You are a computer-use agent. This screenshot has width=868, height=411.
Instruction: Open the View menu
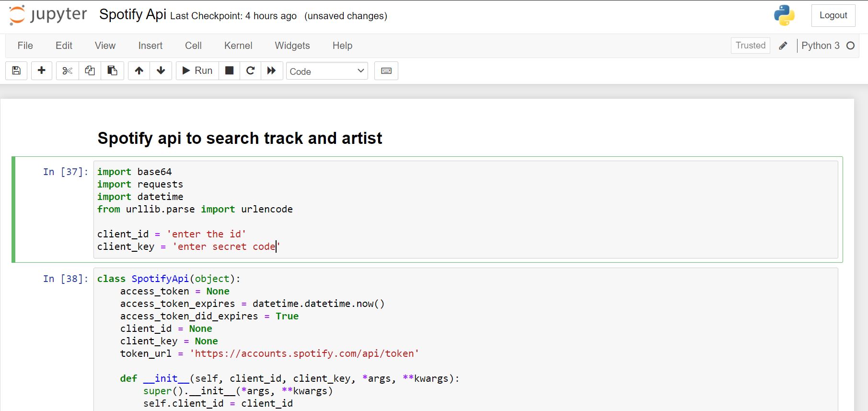(x=105, y=46)
